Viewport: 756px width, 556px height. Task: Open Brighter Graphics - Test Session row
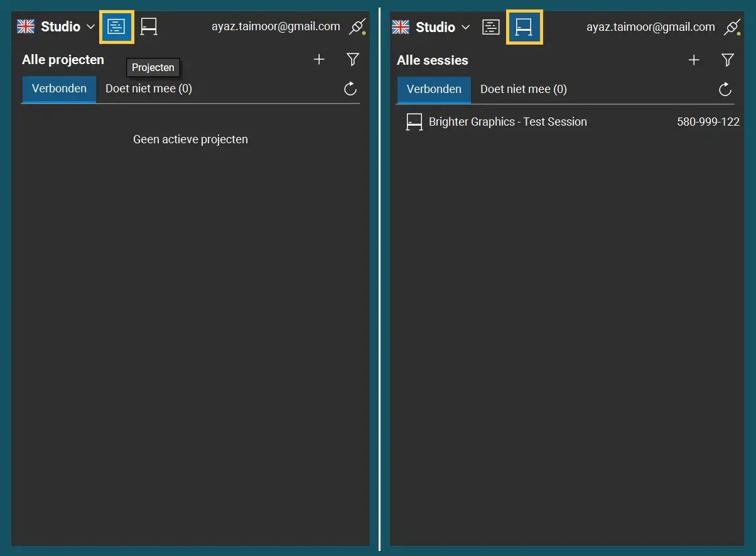(573, 122)
